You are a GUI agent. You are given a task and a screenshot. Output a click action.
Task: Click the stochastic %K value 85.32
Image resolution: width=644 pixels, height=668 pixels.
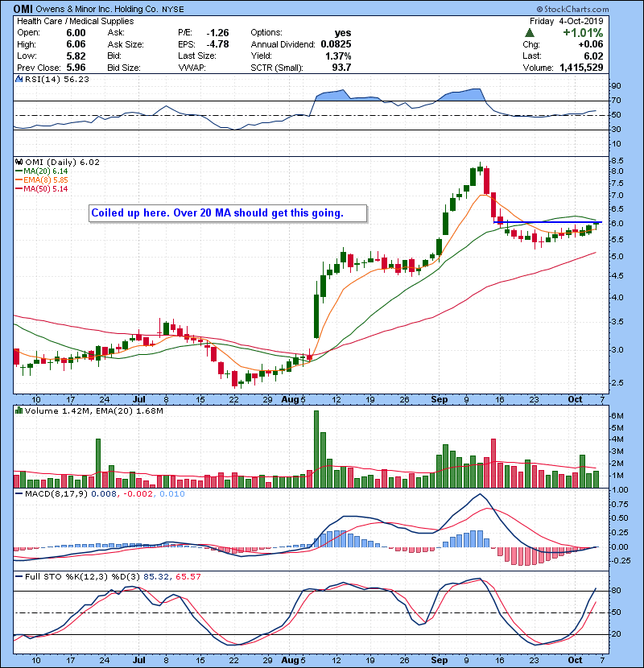[x=156, y=576]
